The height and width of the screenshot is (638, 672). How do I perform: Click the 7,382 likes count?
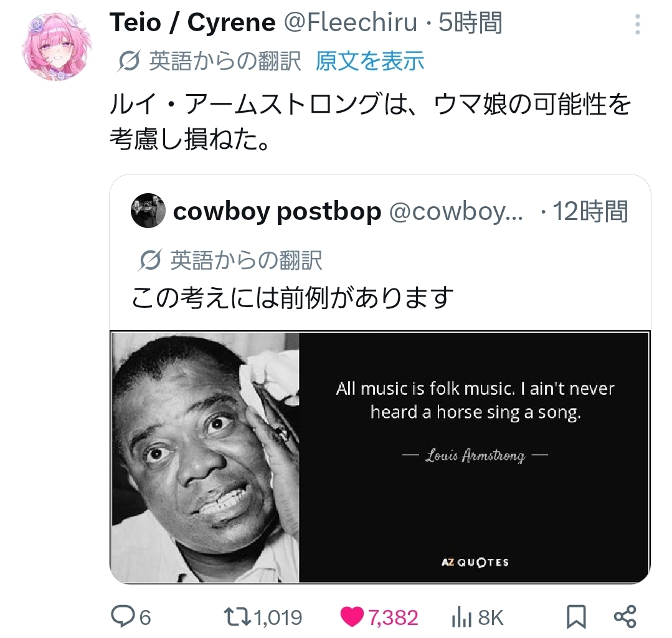coord(393,617)
